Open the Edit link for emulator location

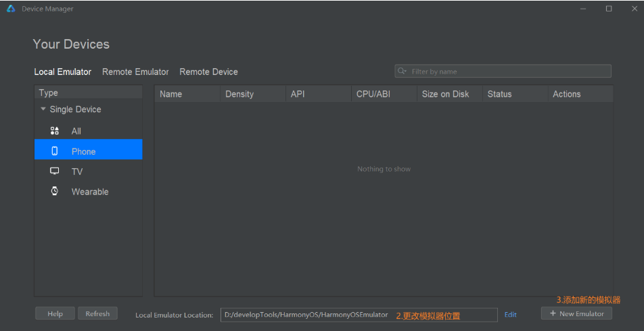pos(510,315)
